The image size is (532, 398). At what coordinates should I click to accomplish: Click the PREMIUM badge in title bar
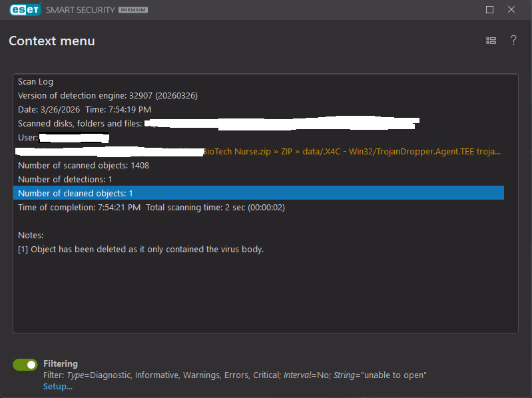point(133,10)
